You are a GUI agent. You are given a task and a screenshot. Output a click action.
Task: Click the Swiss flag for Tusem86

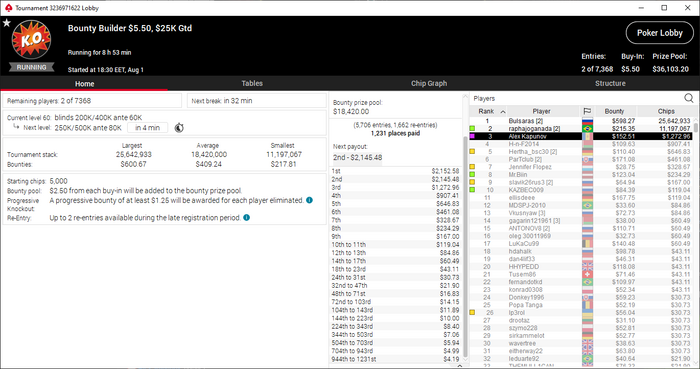(588, 274)
